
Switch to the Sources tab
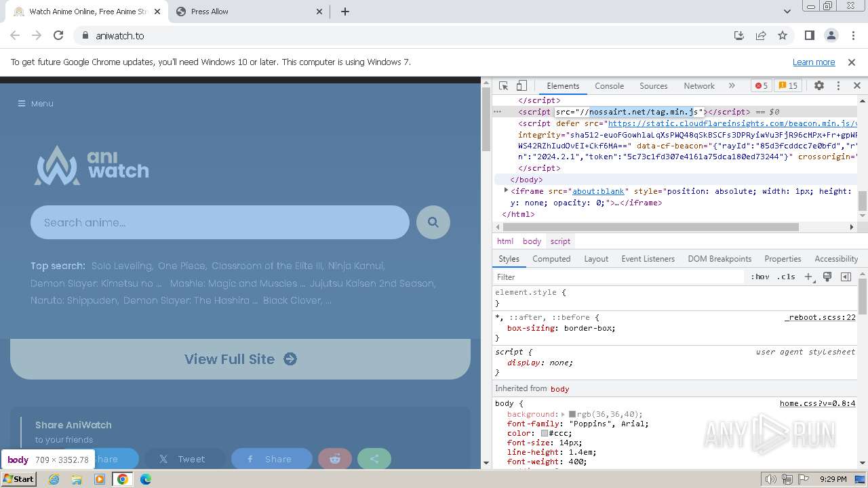(x=654, y=86)
